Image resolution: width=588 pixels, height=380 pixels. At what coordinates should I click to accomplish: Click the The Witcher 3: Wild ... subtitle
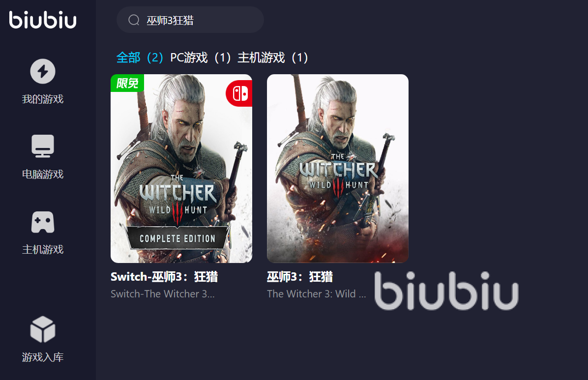[317, 293]
